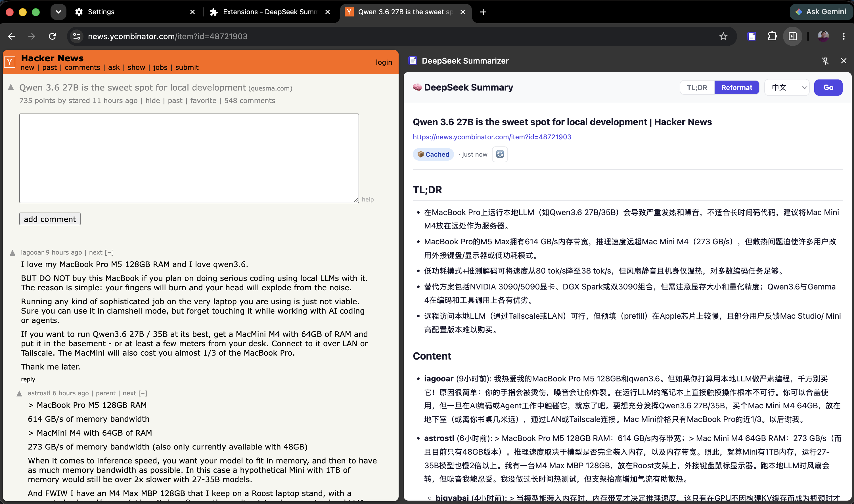Image resolution: width=854 pixels, height=504 pixels.
Task: Close the Extensions tab
Action: click(328, 12)
